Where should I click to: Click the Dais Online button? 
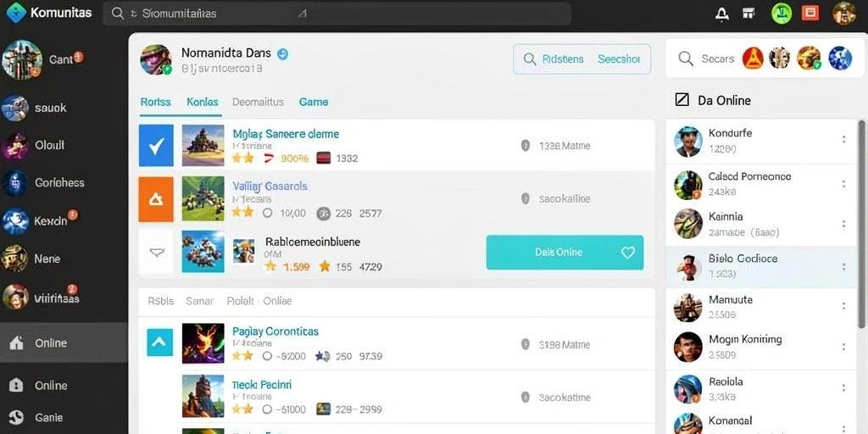565,253
